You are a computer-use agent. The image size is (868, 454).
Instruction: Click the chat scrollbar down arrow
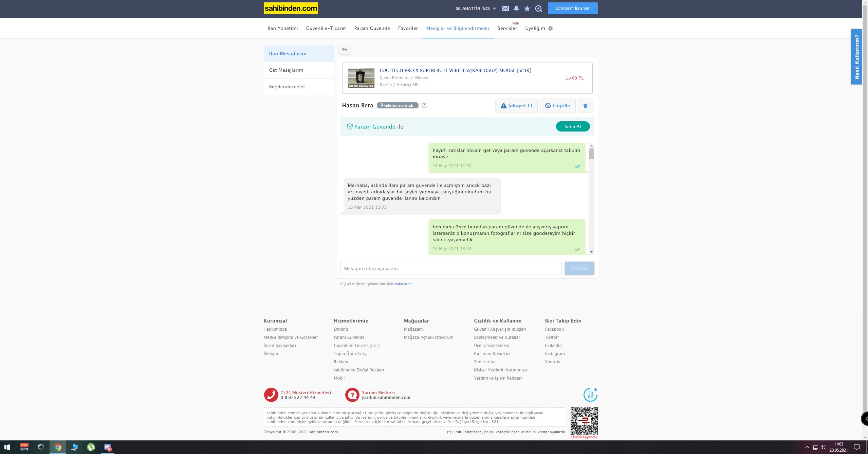(591, 252)
